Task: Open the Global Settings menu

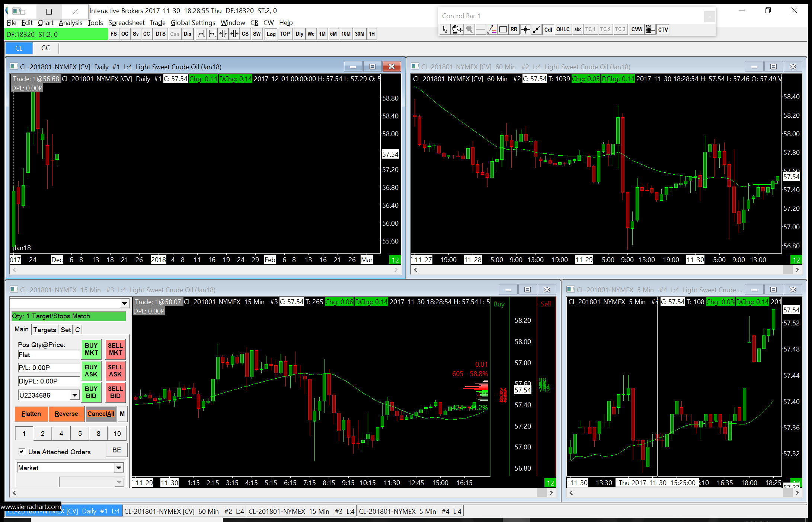Action: pos(193,23)
